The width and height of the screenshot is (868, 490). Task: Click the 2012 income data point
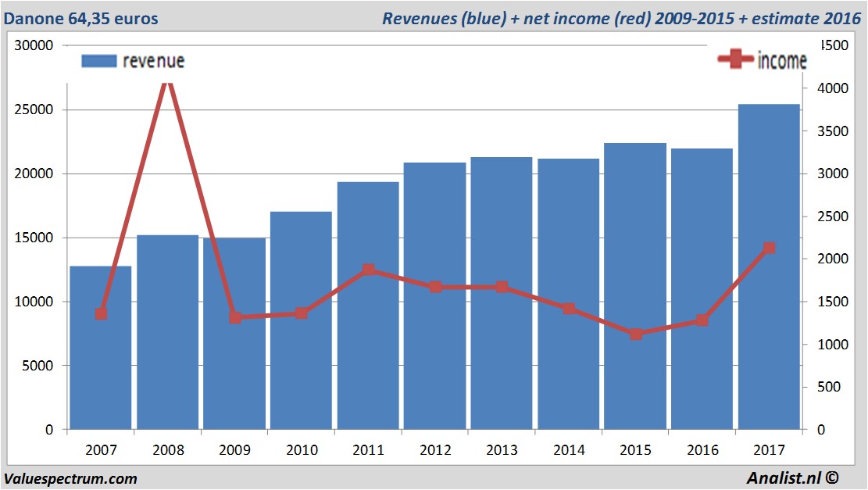click(x=436, y=287)
